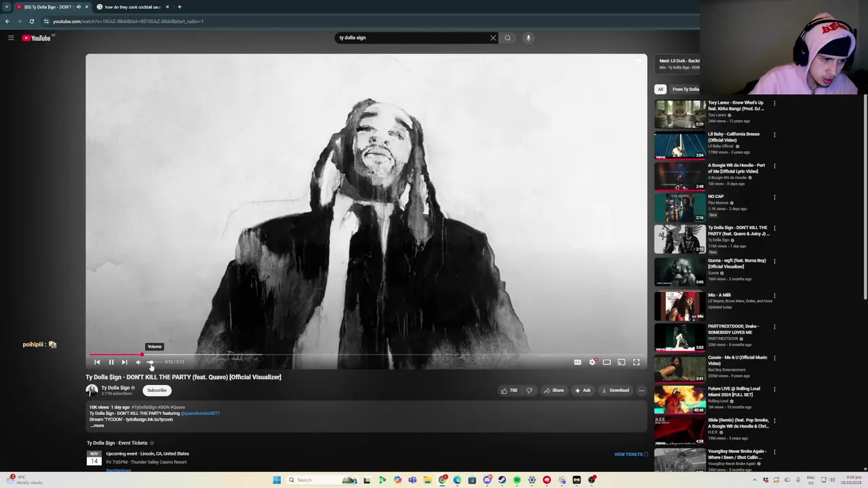Open menu for Tory Lanez 'Know What's Up'
The height and width of the screenshot is (488, 868).
[x=774, y=104]
